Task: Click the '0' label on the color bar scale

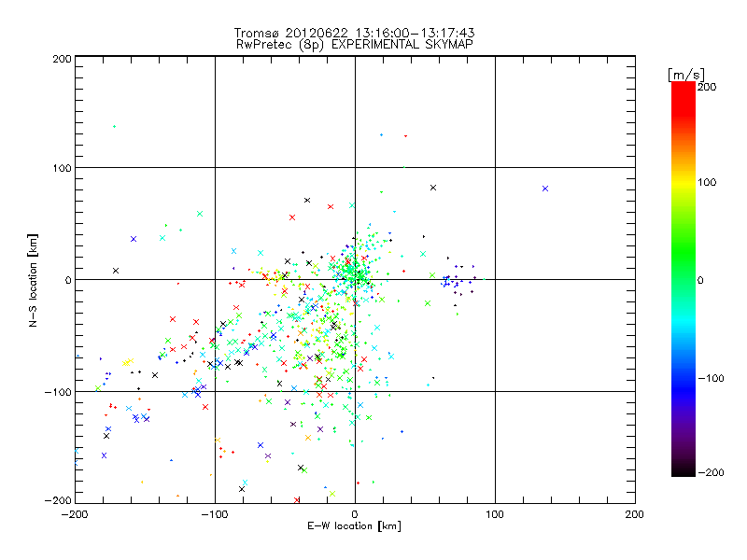Action: [x=700, y=280]
